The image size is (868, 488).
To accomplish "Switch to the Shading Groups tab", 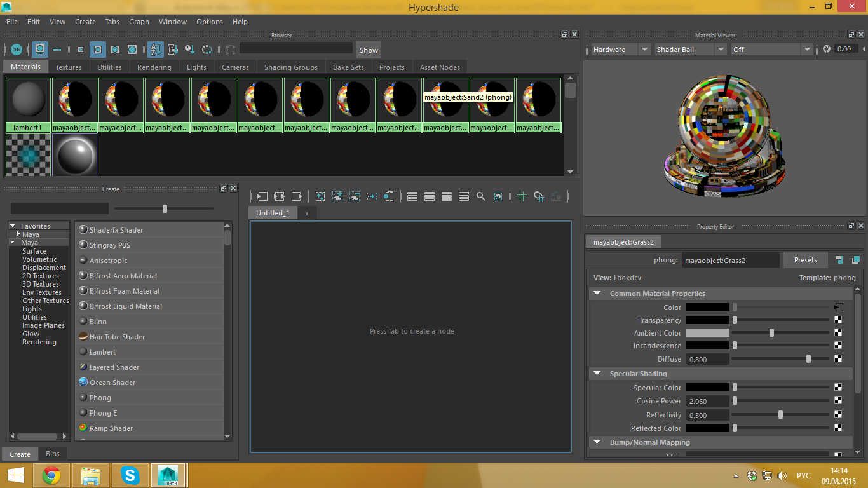I will (x=291, y=67).
